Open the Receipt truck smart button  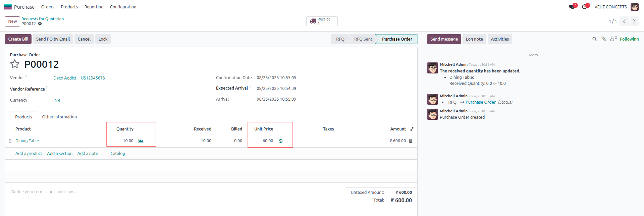click(x=322, y=21)
